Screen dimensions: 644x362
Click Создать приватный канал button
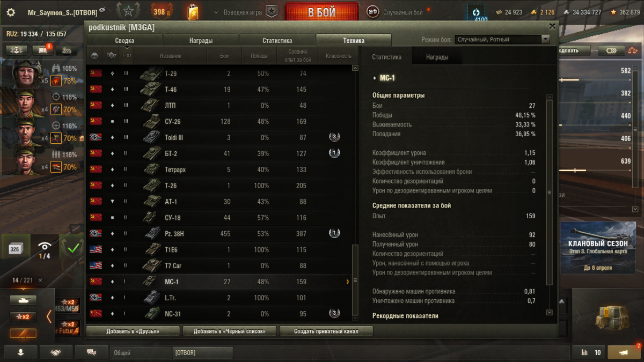click(x=326, y=331)
